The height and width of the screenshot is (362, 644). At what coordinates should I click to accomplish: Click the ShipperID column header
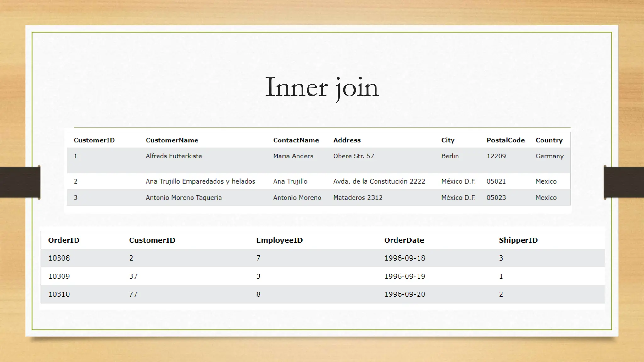[518, 240]
